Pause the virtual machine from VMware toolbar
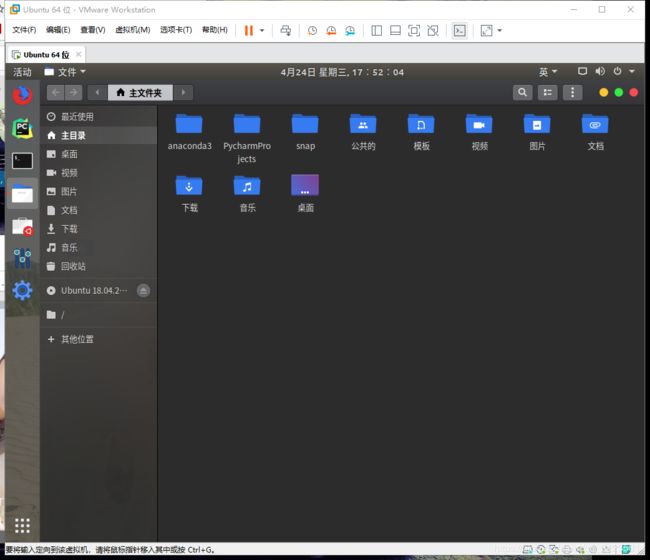The width and height of the screenshot is (650, 560). point(249,31)
